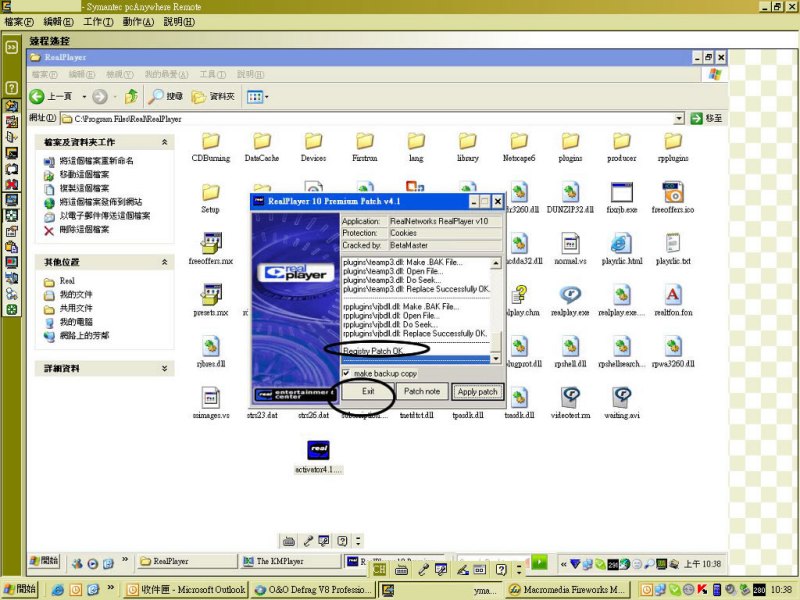Switch to The KMPlayer on remote taskbar

(x=290, y=561)
